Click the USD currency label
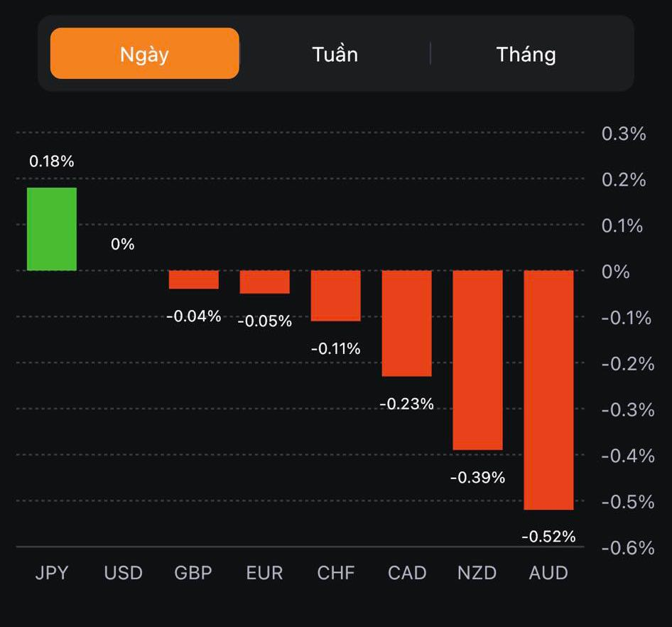 pos(123,573)
